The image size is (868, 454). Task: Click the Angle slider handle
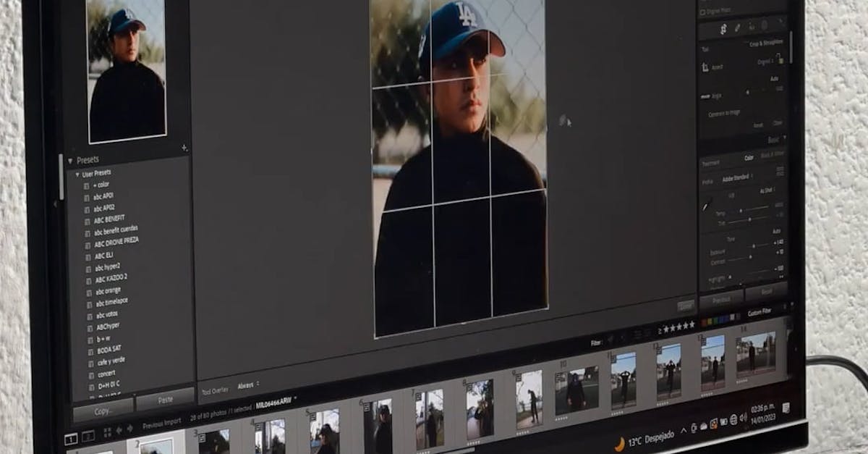pos(748,92)
